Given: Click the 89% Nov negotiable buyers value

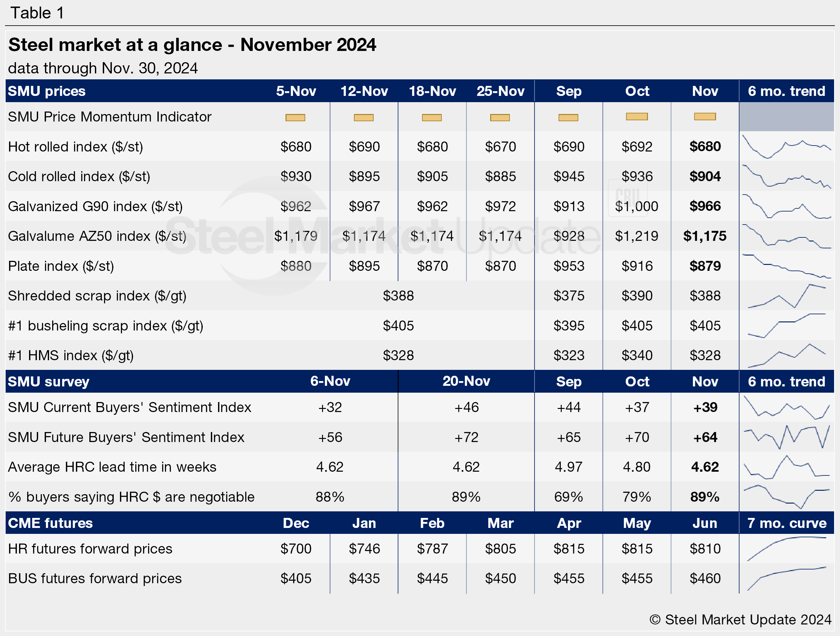Looking at the screenshot, I should point(705,497).
